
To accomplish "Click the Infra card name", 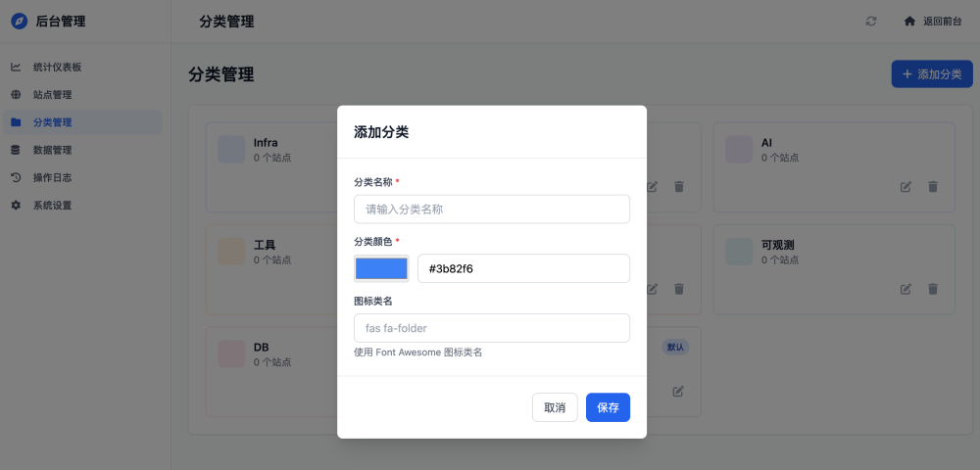I will pyautogui.click(x=266, y=143).
